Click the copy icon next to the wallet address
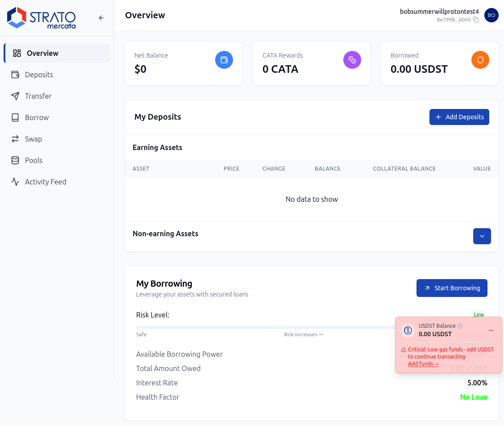This screenshot has height=426, width=504. pyautogui.click(x=476, y=20)
